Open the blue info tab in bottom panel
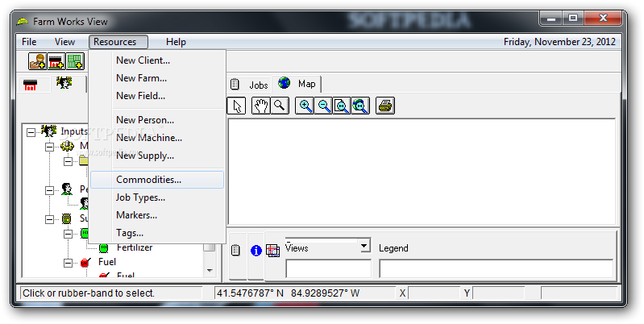 [x=256, y=251]
